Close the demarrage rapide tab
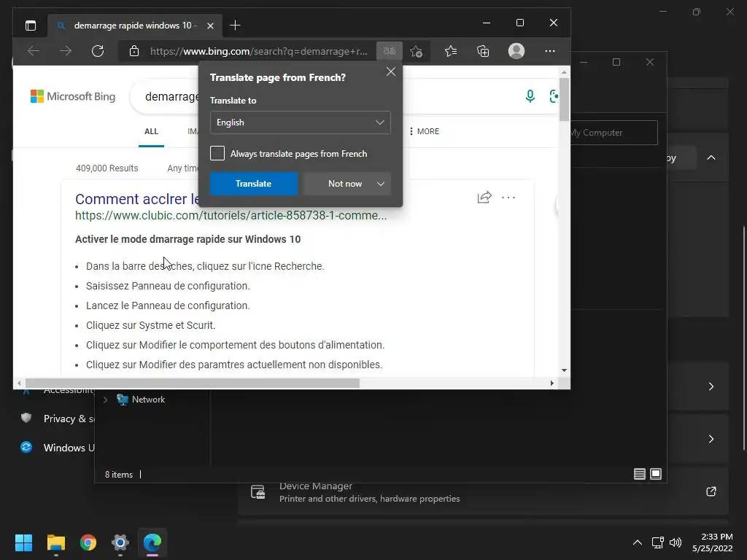This screenshot has width=747, height=560. pos(210,26)
